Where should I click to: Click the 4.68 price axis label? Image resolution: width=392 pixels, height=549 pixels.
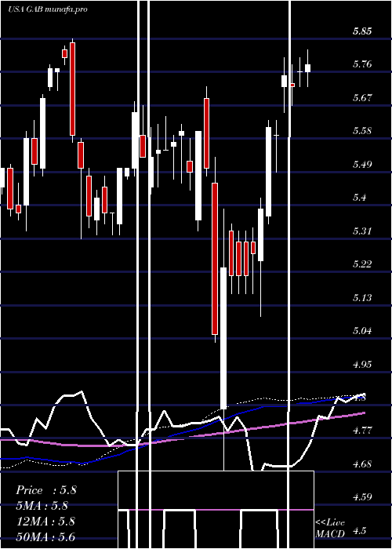[x=362, y=464]
